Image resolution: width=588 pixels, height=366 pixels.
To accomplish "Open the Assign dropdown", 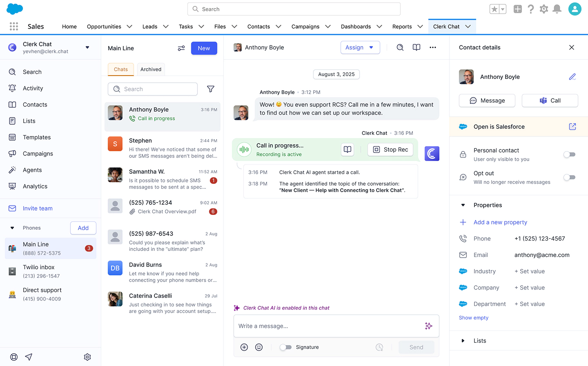I will tap(360, 47).
